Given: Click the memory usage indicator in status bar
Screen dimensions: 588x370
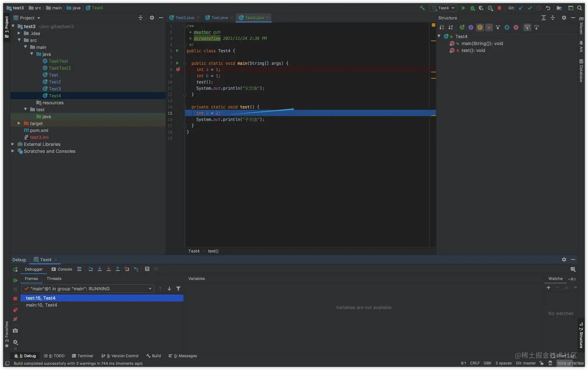Looking at the screenshot, I should tap(570, 363).
